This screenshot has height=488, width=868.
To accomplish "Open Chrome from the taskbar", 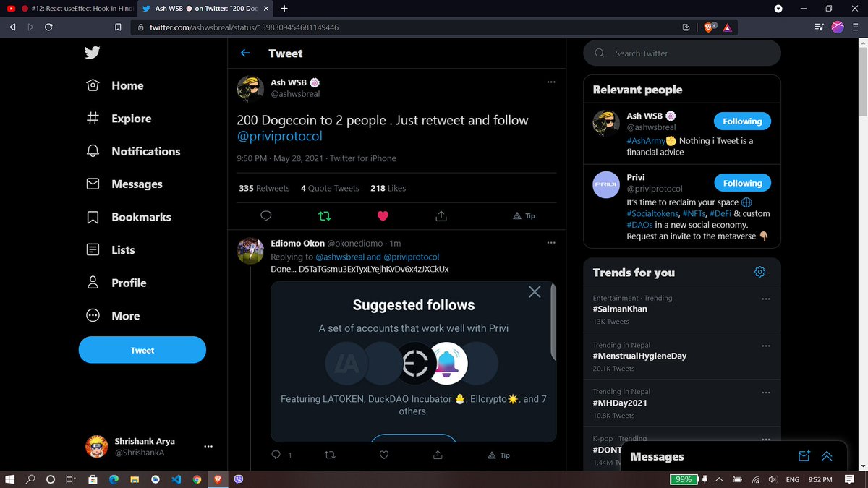I will [x=197, y=479].
